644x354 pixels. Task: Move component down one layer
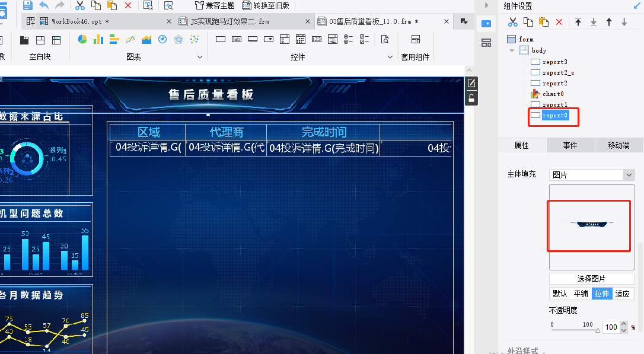tap(624, 22)
